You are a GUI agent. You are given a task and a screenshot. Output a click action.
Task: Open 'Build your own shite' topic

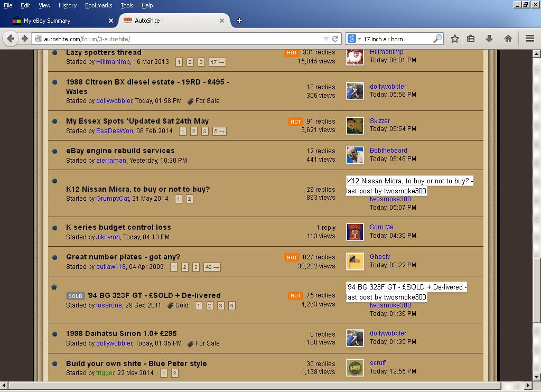tap(136, 363)
